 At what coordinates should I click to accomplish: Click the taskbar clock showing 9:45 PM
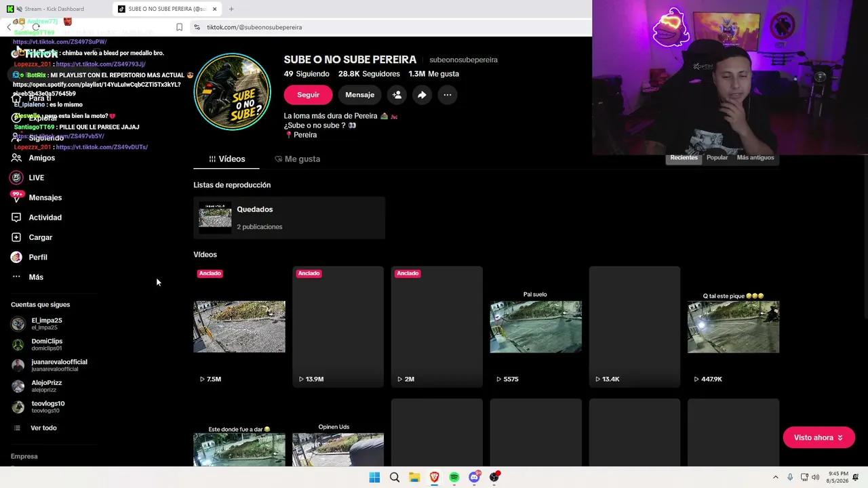[838, 477]
